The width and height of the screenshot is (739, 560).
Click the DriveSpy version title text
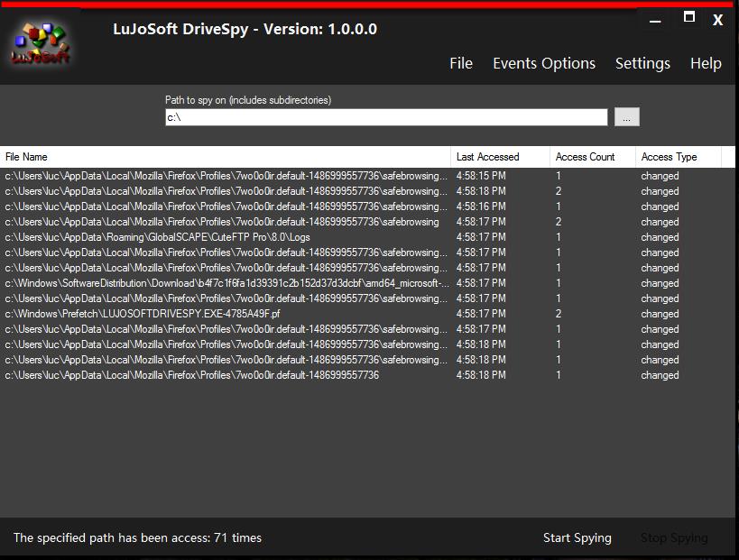pyautogui.click(x=245, y=29)
